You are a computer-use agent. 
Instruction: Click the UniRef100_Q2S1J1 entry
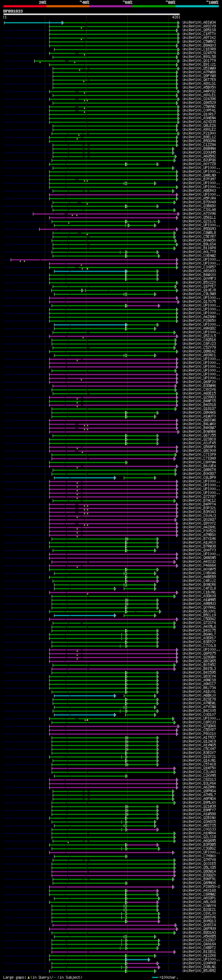(x=199, y=221)
